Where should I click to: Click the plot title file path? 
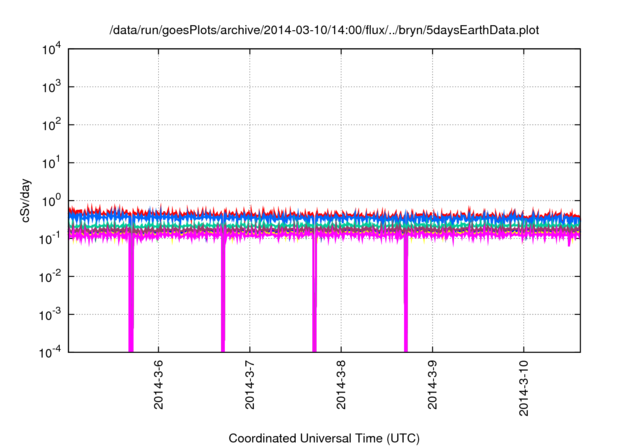[324, 30]
